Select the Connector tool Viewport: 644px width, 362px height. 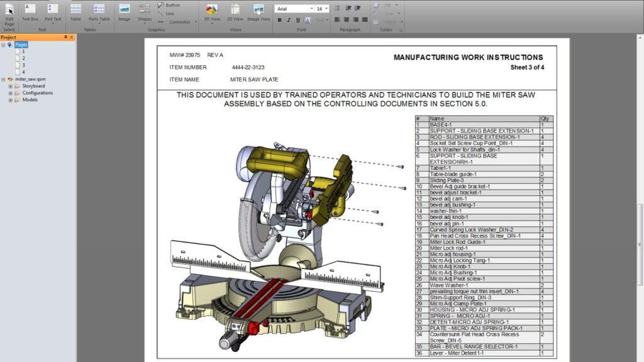click(x=179, y=22)
